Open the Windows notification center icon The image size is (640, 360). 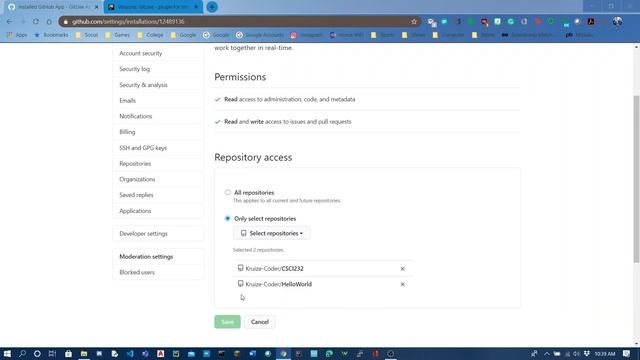[627, 353]
